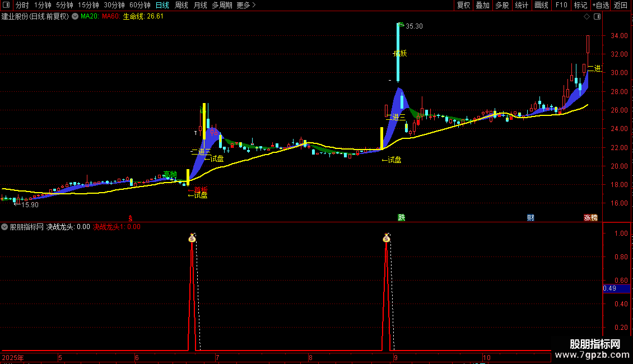The image size is (633, 364).
Task: Click the diamond icon at chart top-right
Action: 587,17
